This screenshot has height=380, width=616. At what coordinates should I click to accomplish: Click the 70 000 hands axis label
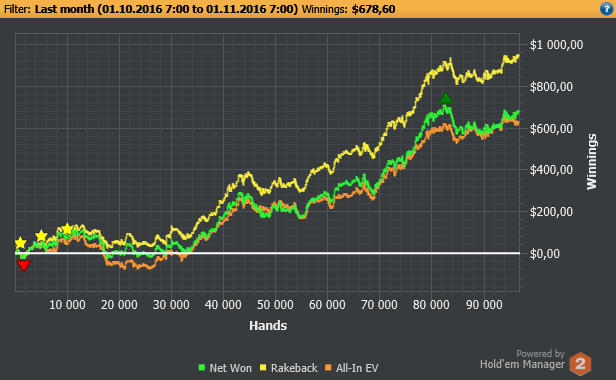click(x=379, y=305)
